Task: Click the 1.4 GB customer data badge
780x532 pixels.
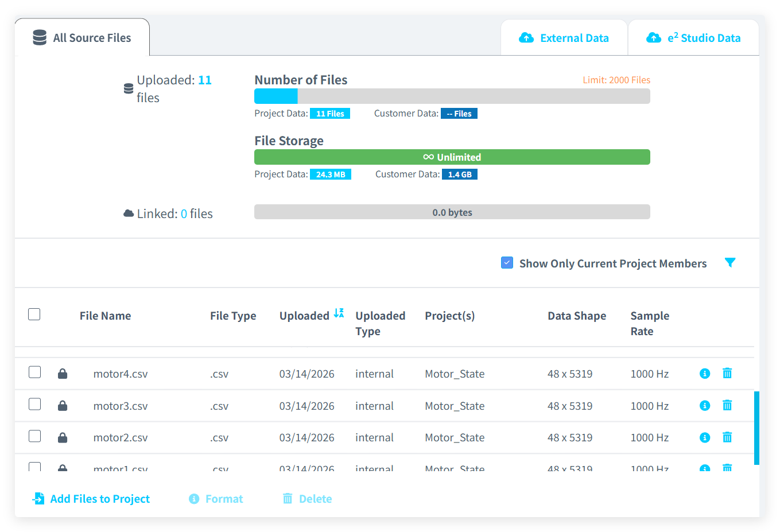Action: click(x=460, y=174)
